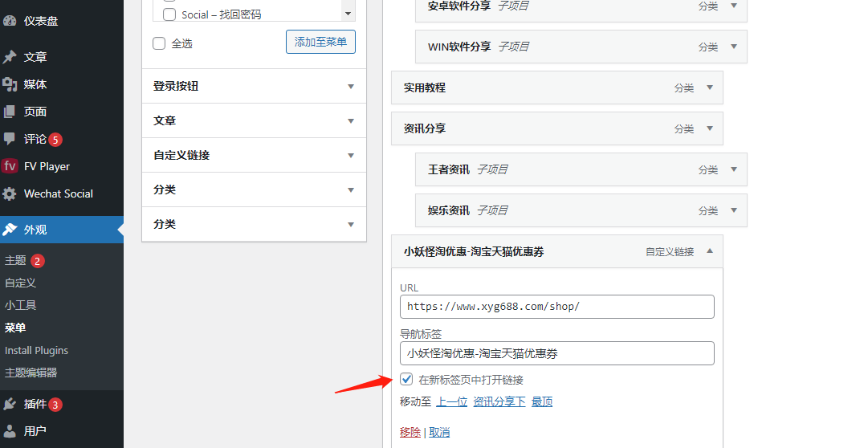This screenshot has height=448, width=868.
Task: Open the 主题 themes submenu
Action: pos(15,260)
